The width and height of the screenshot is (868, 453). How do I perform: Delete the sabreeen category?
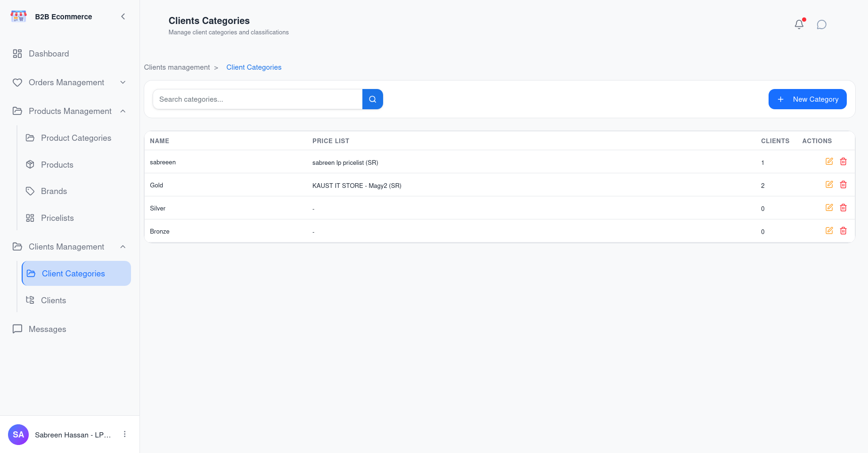[x=843, y=162]
